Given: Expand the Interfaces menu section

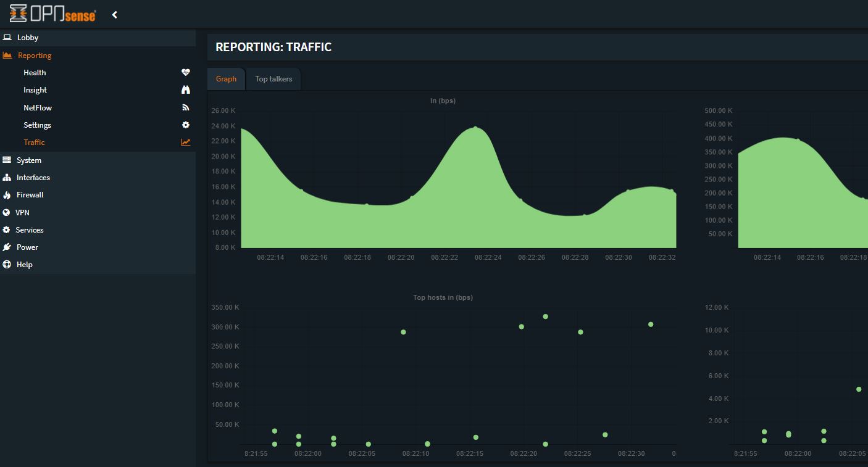Looking at the screenshot, I should point(33,178).
